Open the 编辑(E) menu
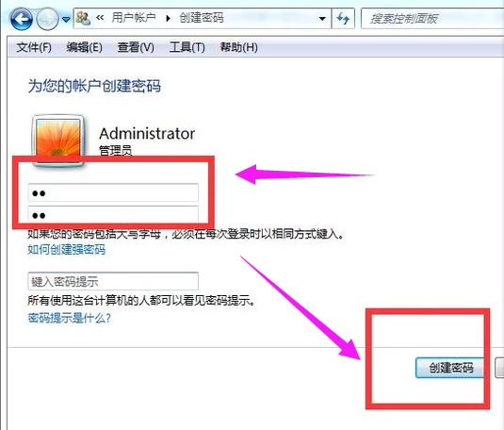This screenshot has height=430, width=504. [x=84, y=47]
